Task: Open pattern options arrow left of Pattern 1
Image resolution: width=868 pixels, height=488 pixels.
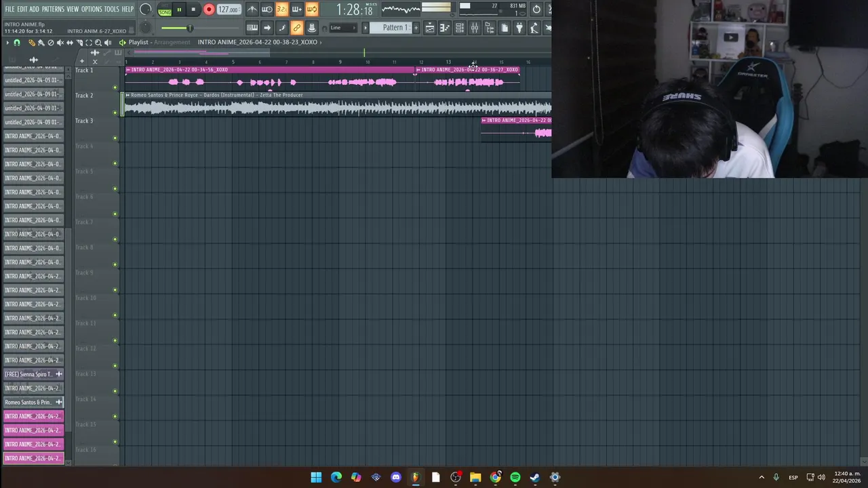Action: click(365, 28)
